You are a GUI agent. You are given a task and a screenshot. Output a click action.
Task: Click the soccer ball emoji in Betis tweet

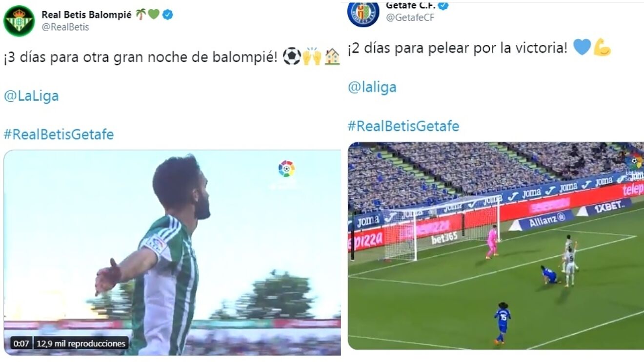click(x=292, y=57)
